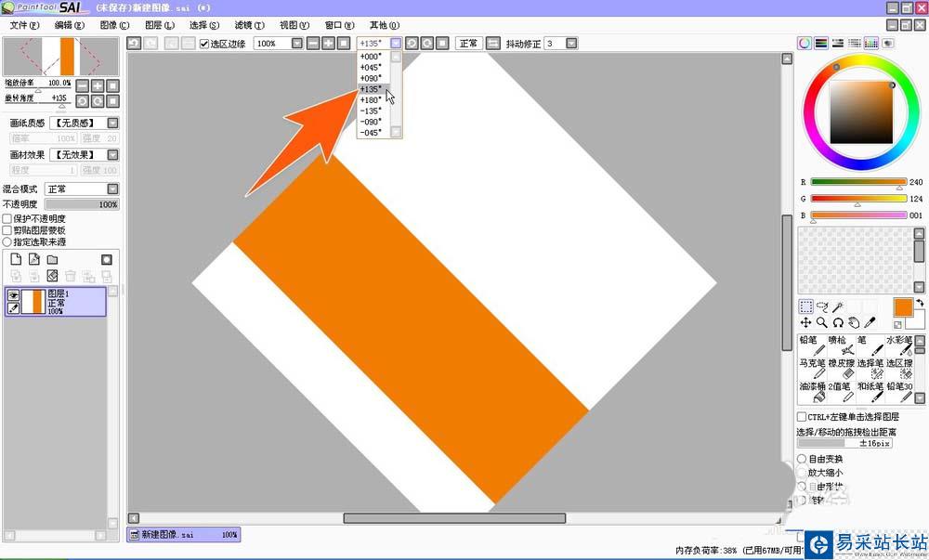
Task: Choose the 喷枪 airbrush tool
Action: pyautogui.click(x=841, y=345)
